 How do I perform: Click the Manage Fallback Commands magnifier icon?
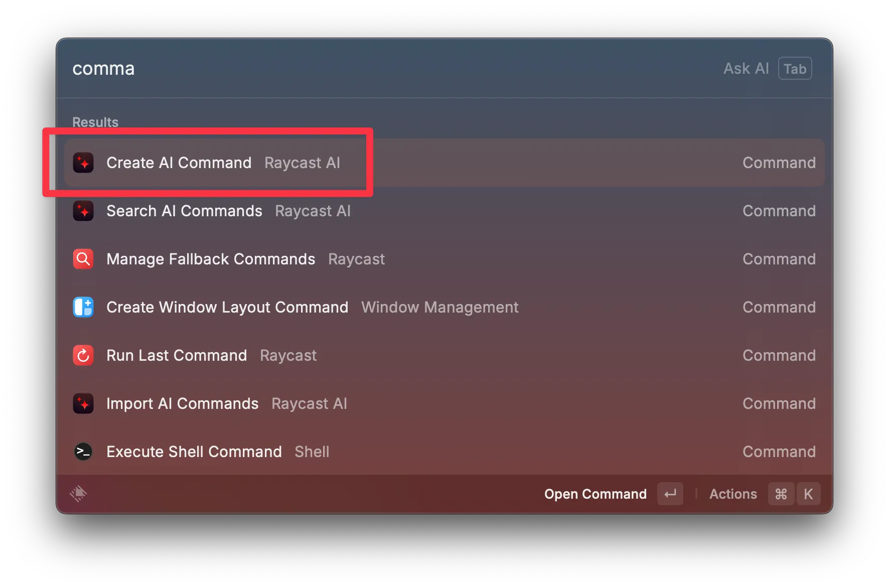tap(83, 259)
